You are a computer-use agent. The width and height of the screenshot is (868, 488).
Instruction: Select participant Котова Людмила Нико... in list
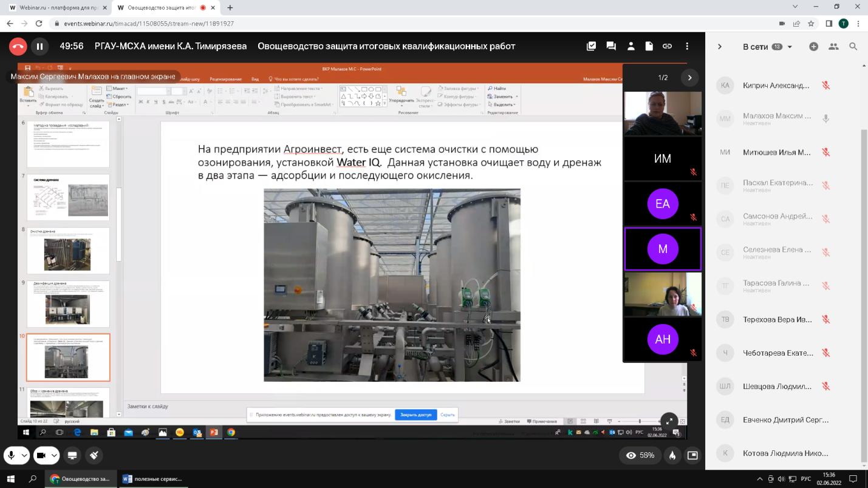(784, 453)
